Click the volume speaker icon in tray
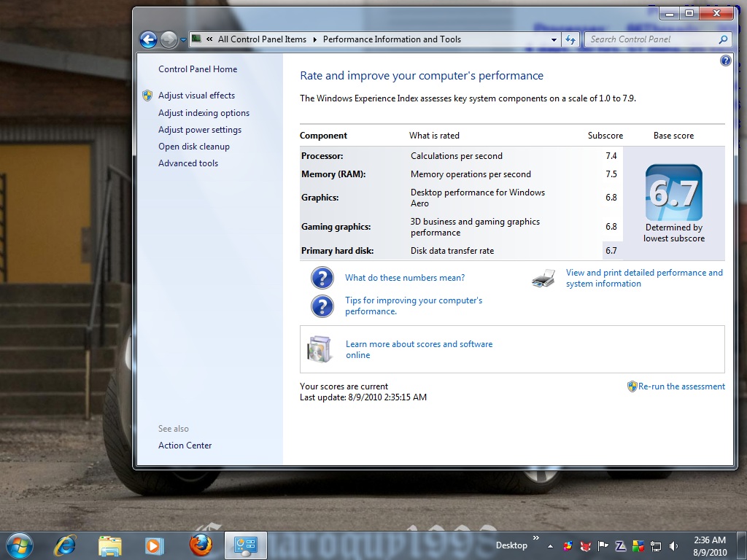This screenshot has width=747, height=560. 673,545
